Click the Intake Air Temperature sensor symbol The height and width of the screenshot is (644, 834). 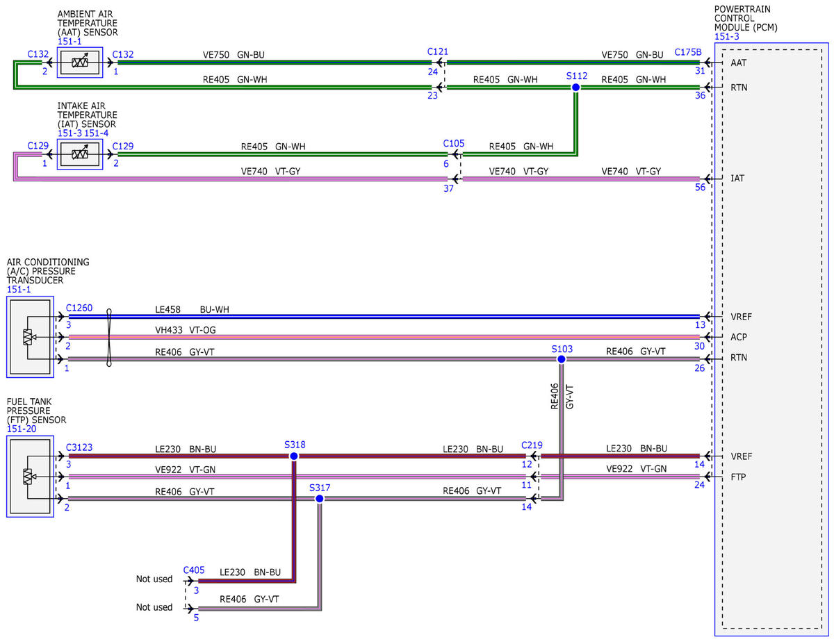point(80,154)
